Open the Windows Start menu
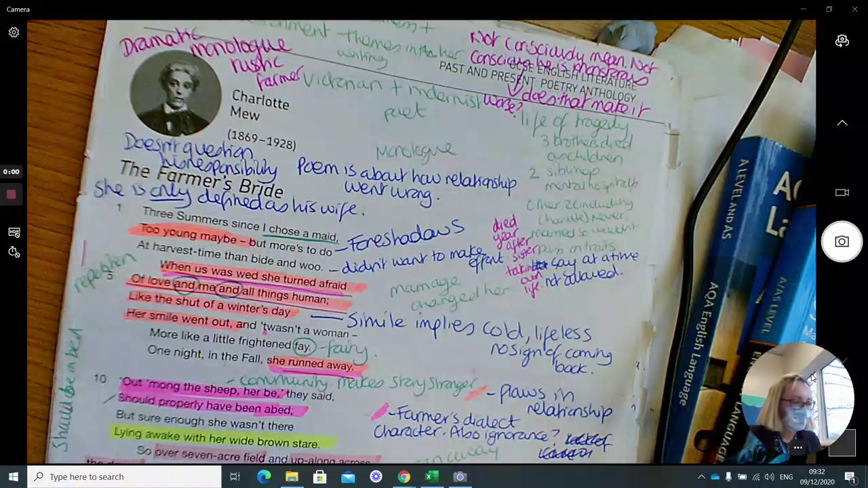The height and width of the screenshot is (488, 868). [x=14, y=476]
